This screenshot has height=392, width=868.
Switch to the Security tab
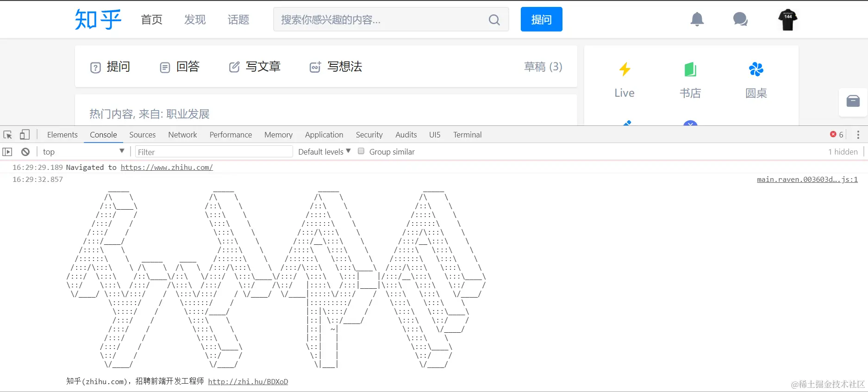[x=369, y=135]
